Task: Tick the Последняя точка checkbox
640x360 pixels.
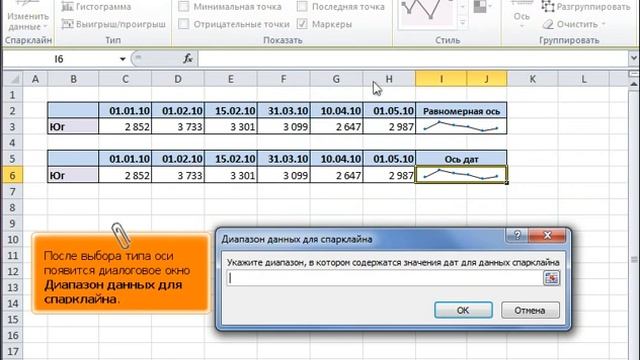Action: [302, 7]
